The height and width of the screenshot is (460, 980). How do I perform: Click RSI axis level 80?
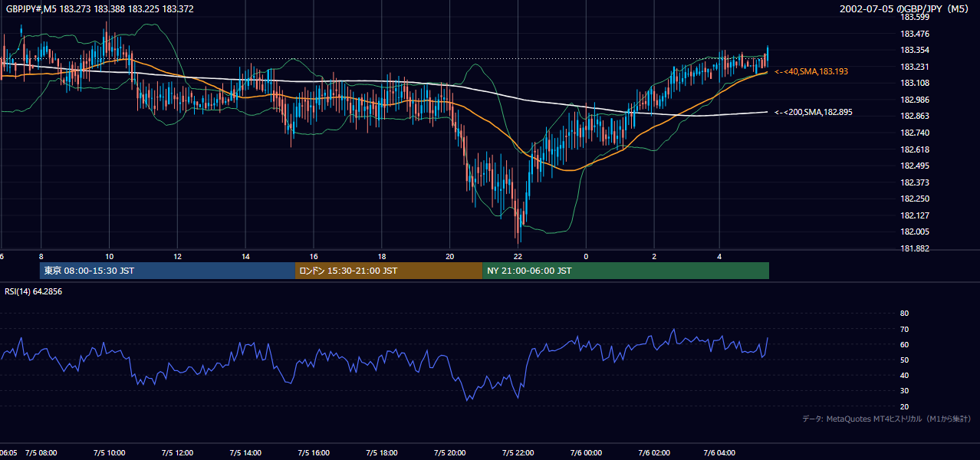904,314
